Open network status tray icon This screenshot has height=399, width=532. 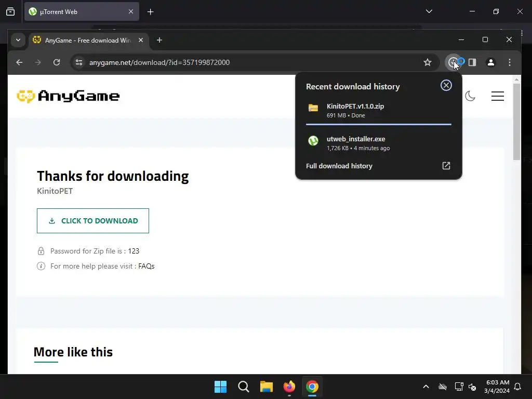point(459,387)
